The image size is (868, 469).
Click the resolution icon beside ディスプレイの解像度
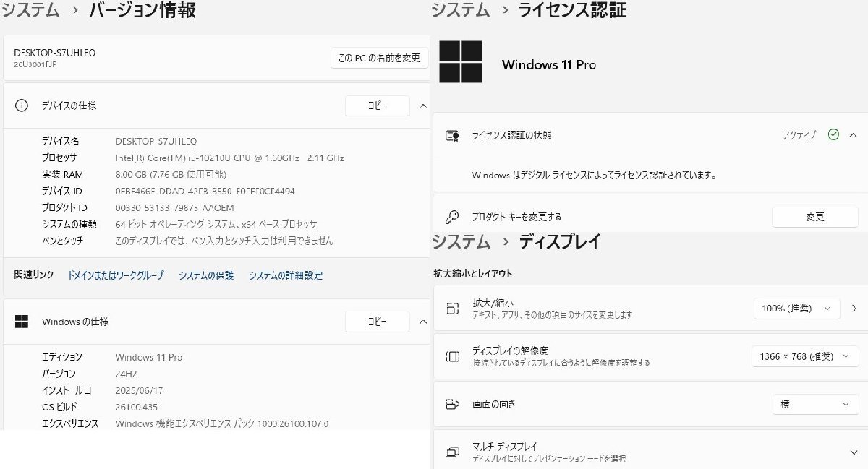coord(453,356)
